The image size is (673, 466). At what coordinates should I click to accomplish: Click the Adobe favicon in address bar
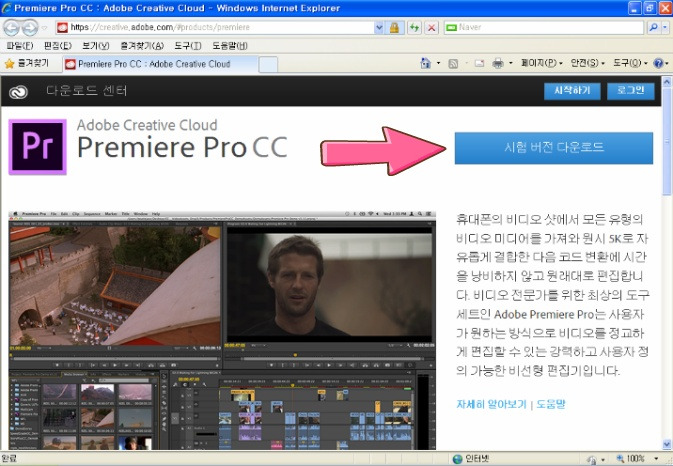point(62,27)
